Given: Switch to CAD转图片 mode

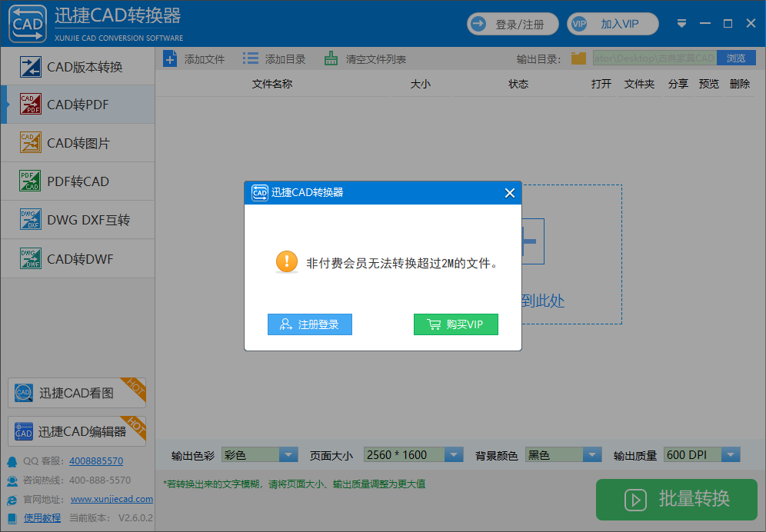Looking at the screenshot, I should pos(78,143).
